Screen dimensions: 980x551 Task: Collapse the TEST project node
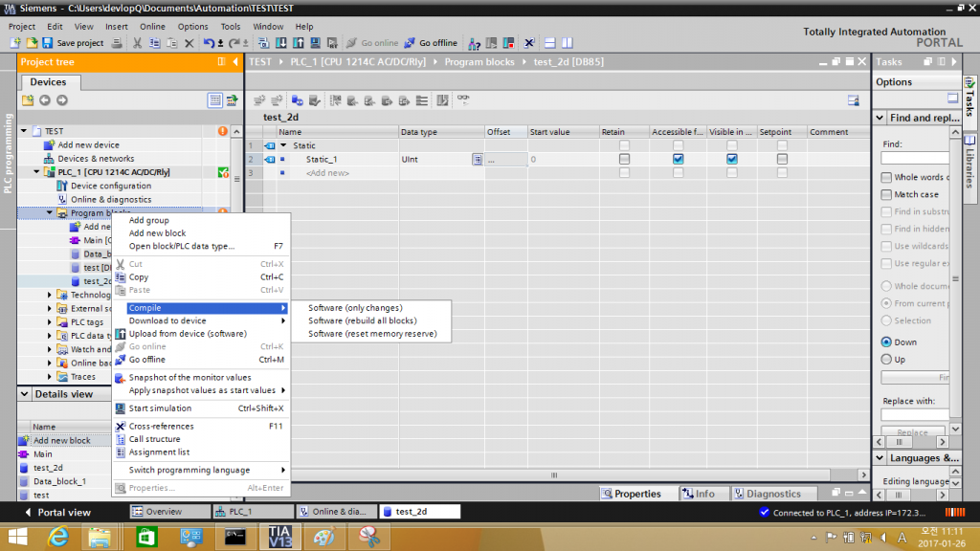(x=24, y=131)
